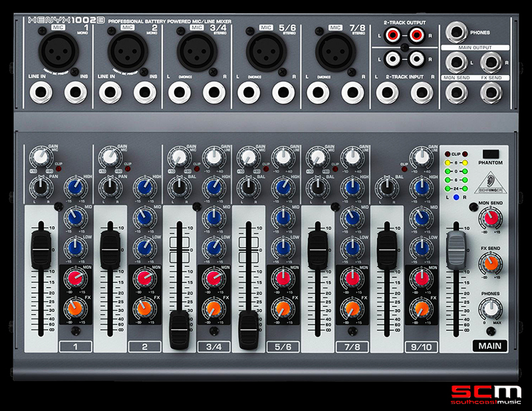Viewport: 532px width, 411px height.
Task: Click channel 5/6 HIGH EQ knob
Action: coord(283,188)
